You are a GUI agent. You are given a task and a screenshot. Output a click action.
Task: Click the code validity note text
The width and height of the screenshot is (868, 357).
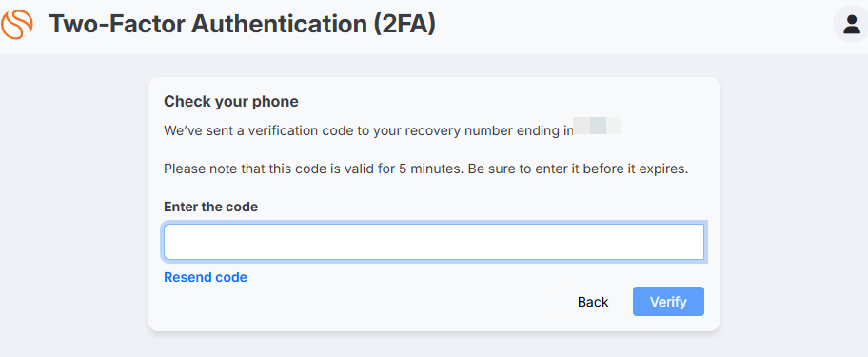pyautogui.click(x=425, y=169)
